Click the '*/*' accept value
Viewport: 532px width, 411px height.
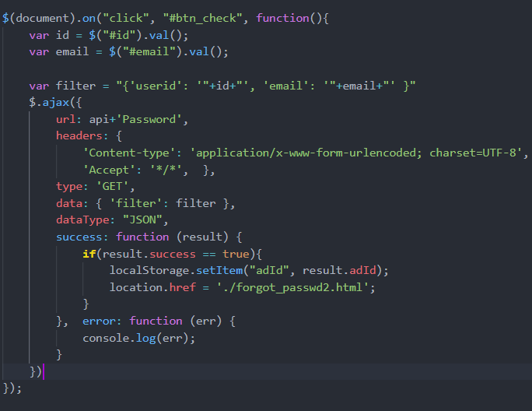tap(166, 170)
